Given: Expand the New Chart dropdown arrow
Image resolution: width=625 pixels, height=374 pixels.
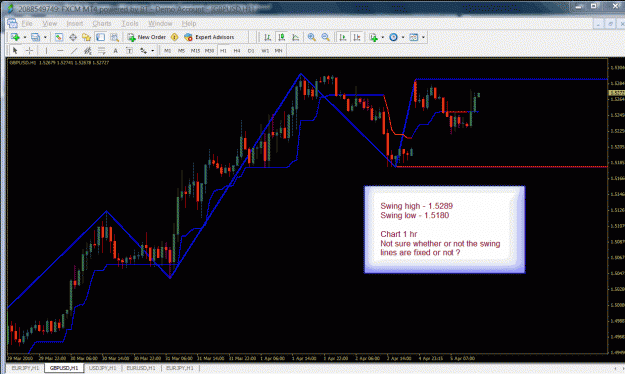Looking at the screenshot, I should (x=25, y=37).
